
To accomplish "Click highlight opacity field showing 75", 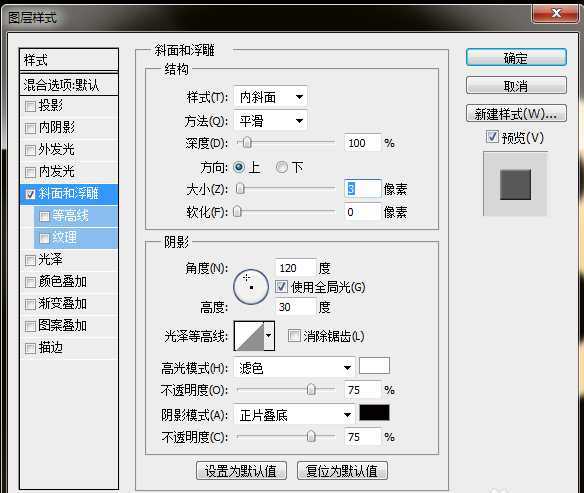I will (362, 390).
